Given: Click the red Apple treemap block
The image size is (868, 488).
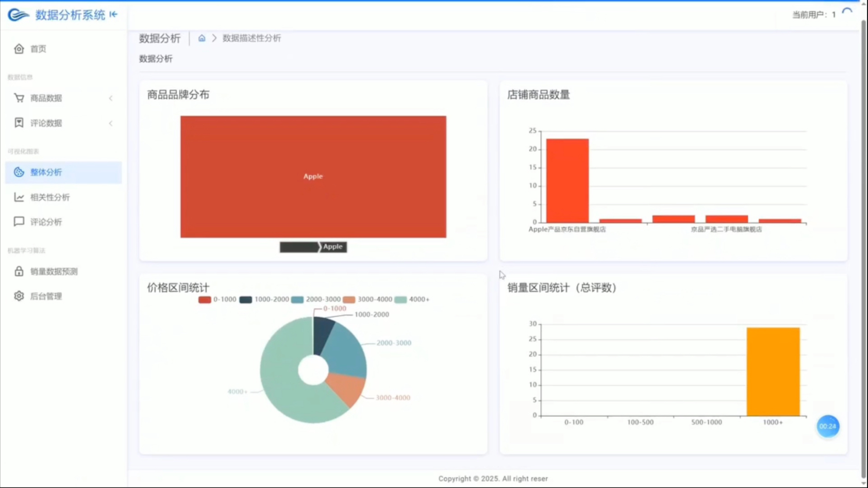Looking at the screenshot, I should coord(313,177).
